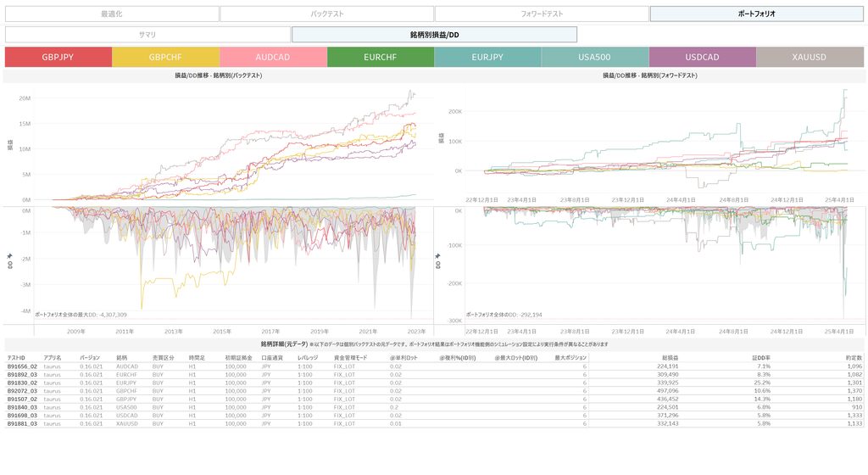Switch to the バックテスト tab

click(326, 14)
